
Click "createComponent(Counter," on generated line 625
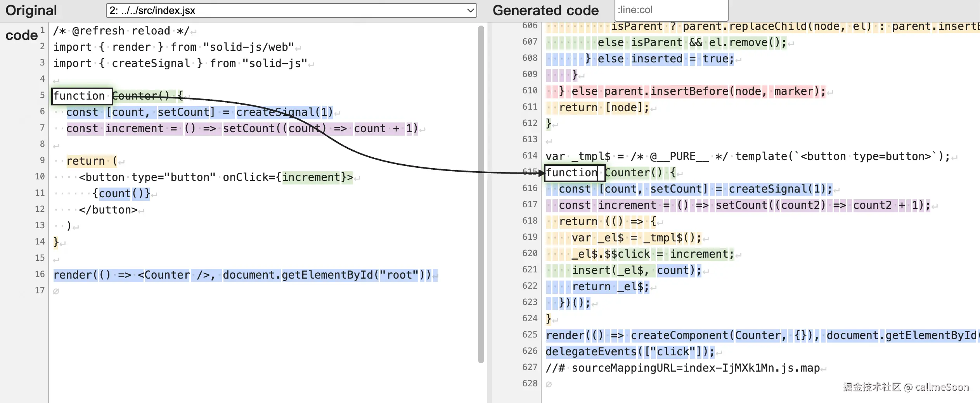click(x=708, y=335)
